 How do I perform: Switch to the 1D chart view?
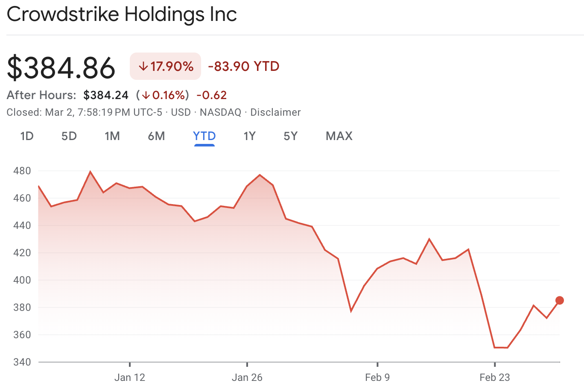click(27, 136)
